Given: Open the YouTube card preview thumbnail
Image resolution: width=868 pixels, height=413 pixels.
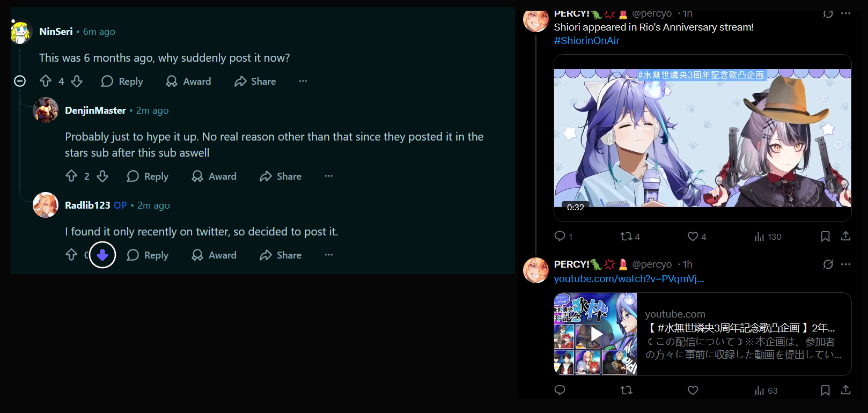Looking at the screenshot, I should (595, 334).
